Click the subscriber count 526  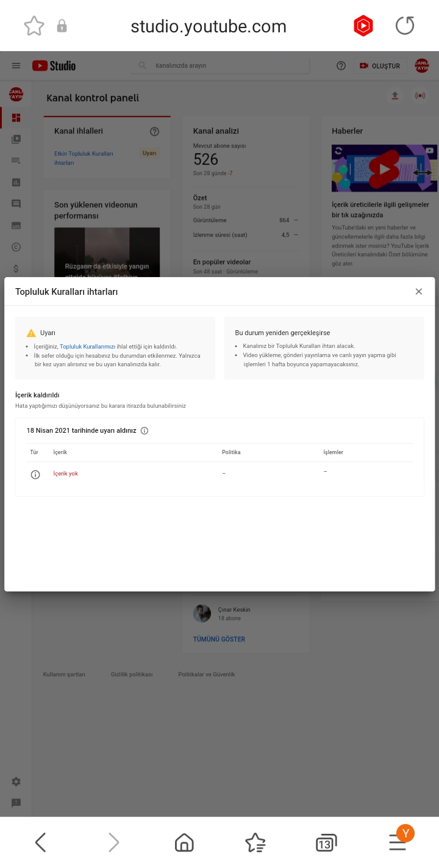(x=205, y=159)
